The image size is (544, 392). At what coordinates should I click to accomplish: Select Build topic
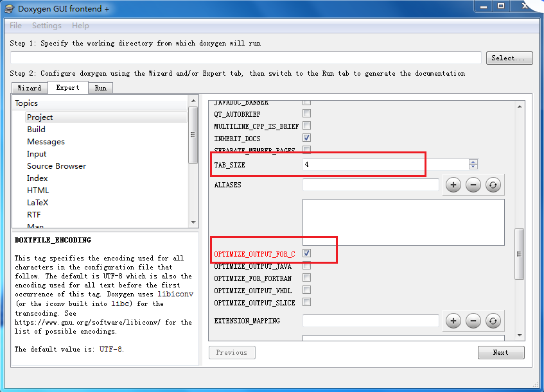[37, 130]
